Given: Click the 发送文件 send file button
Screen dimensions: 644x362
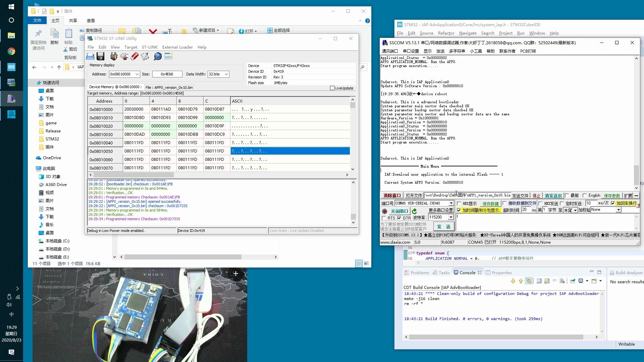Looking at the screenshot, I should pyautogui.click(x=520, y=195).
